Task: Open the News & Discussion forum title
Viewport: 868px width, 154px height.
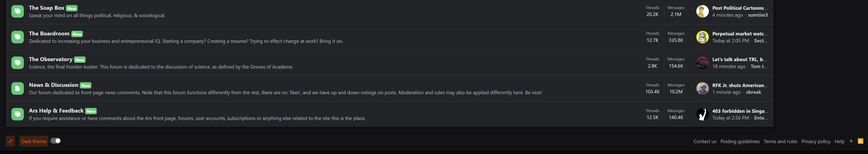Action: (54, 85)
